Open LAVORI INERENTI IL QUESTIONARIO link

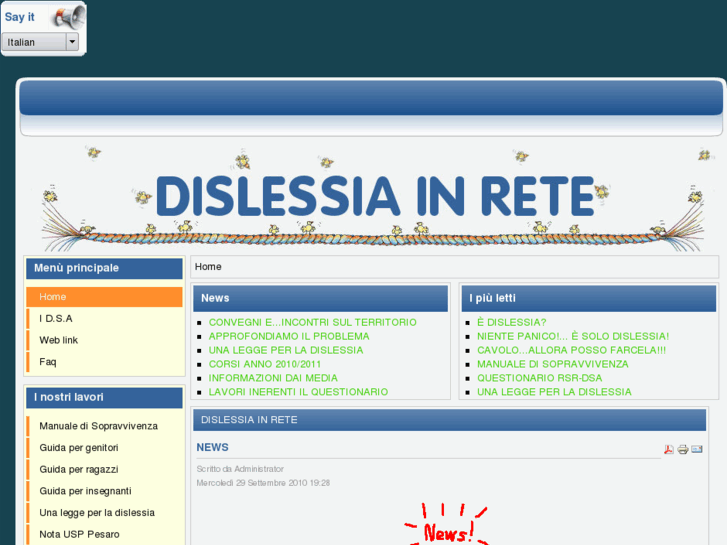(298, 392)
